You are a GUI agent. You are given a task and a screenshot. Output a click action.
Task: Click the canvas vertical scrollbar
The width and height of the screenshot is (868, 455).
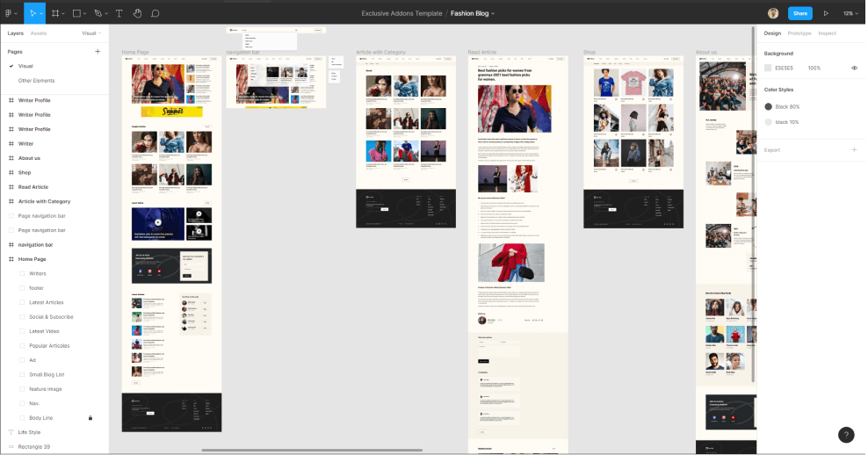pyautogui.click(x=754, y=204)
